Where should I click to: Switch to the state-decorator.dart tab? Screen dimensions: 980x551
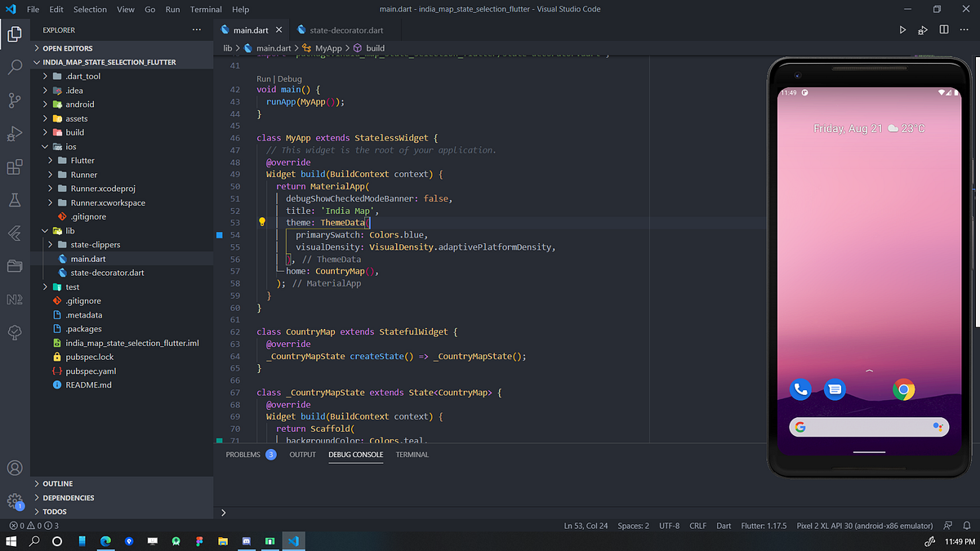pyautogui.click(x=347, y=29)
